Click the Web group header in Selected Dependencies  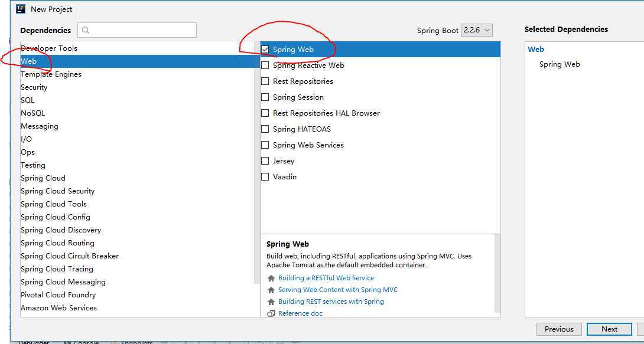(536, 50)
